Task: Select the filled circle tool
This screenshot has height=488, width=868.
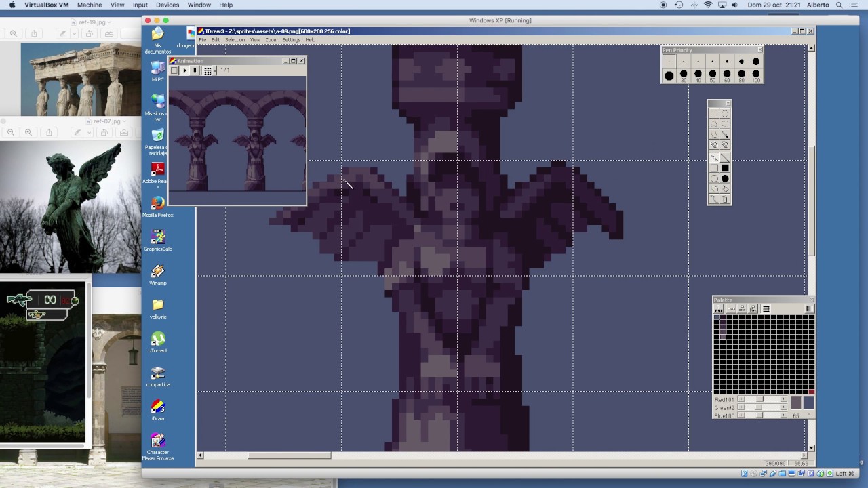Action: coord(725,178)
